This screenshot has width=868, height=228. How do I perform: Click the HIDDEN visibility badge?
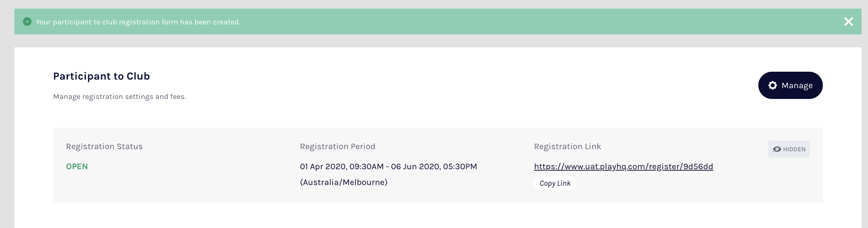tap(789, 149)
